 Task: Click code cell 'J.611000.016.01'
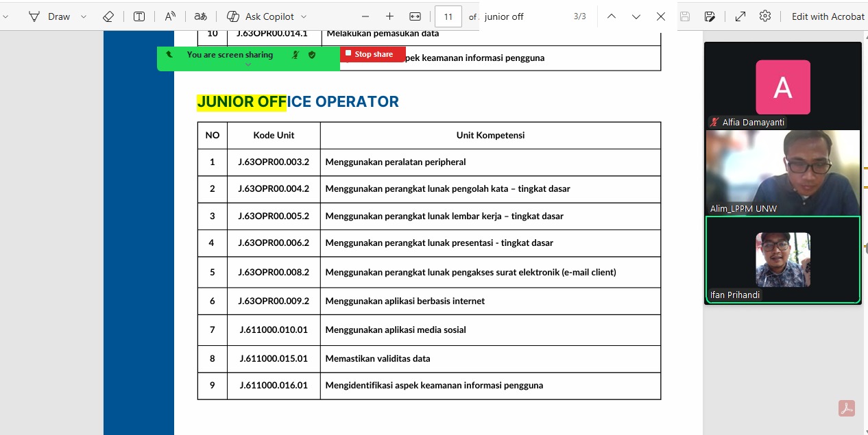pos(274,385)
